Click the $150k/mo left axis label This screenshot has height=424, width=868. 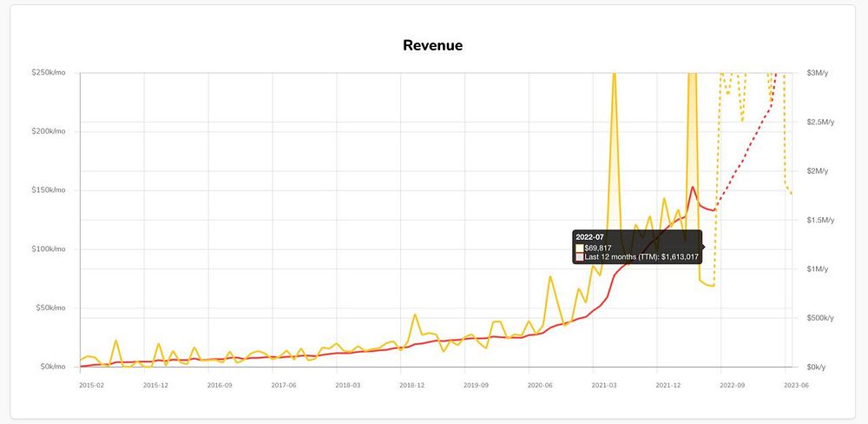(49, 190)
